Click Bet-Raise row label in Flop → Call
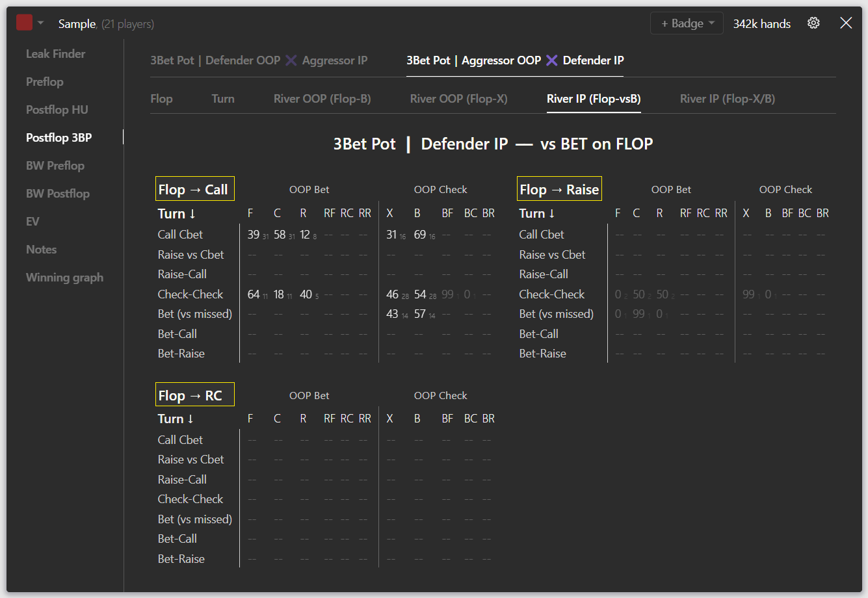868x598 pixels. tap(181, 354)
